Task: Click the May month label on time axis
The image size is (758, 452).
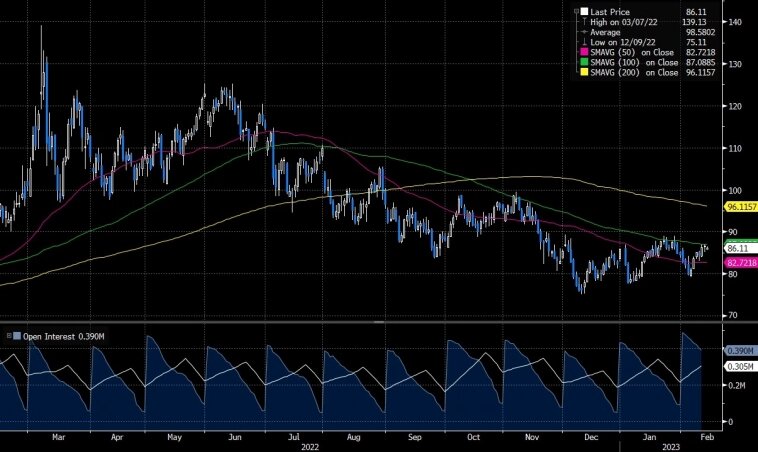Action: coord(175,437)
